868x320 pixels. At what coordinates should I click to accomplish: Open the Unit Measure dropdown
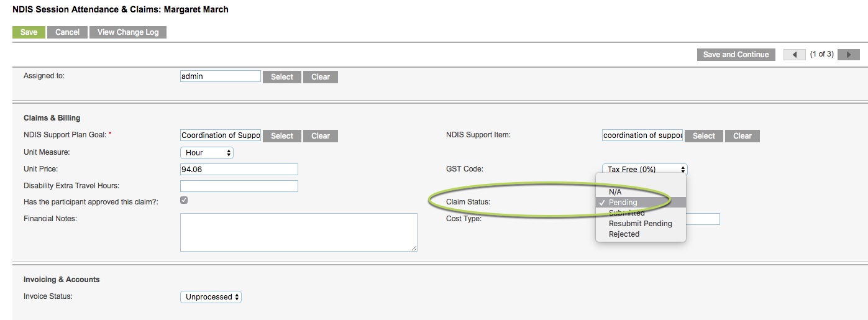click(207, 153)
